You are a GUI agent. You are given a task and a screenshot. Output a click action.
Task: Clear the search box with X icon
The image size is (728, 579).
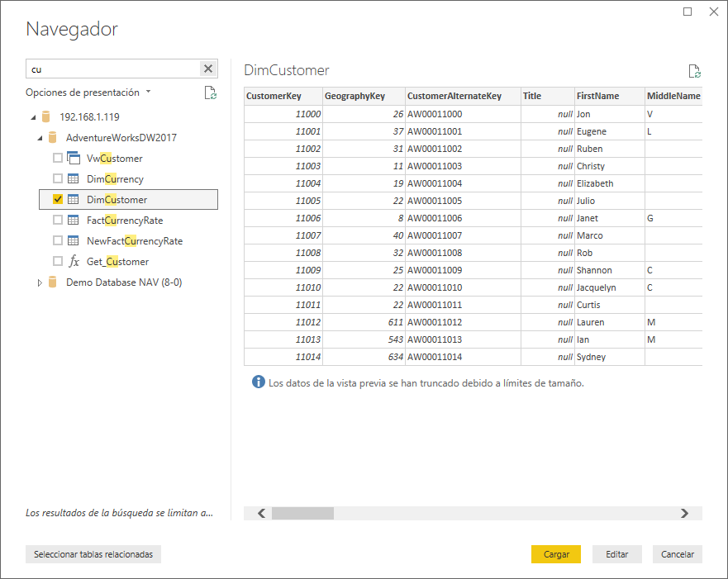(x=208, y=69)
